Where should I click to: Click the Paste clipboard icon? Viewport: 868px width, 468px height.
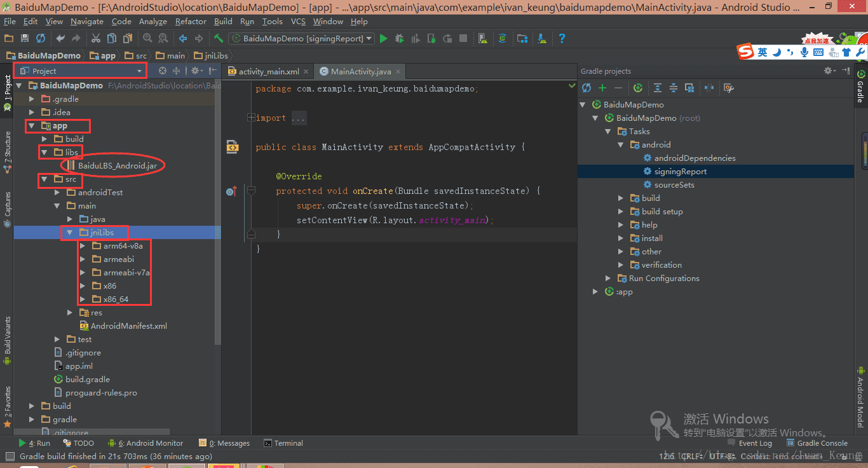128,39
